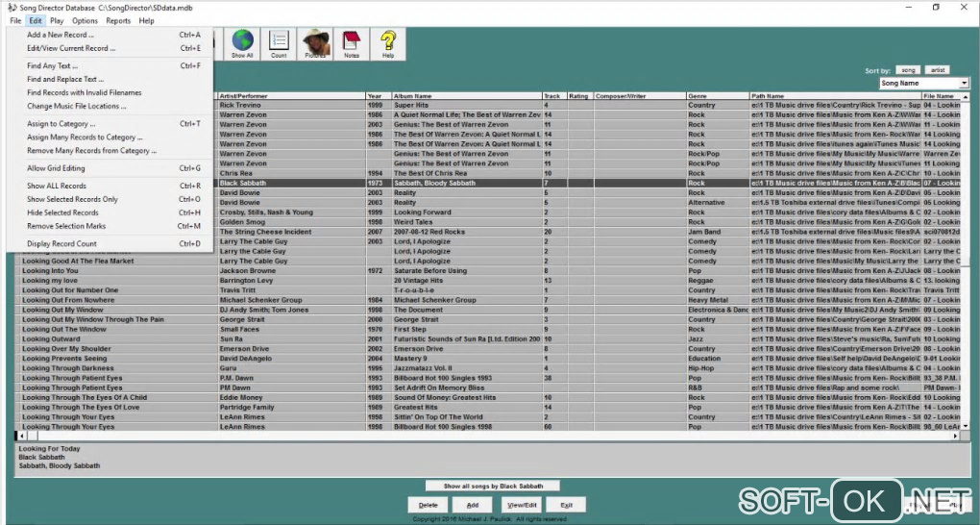
Task: Open the Notes toolbar icon
Action: [x=352, y=44]
